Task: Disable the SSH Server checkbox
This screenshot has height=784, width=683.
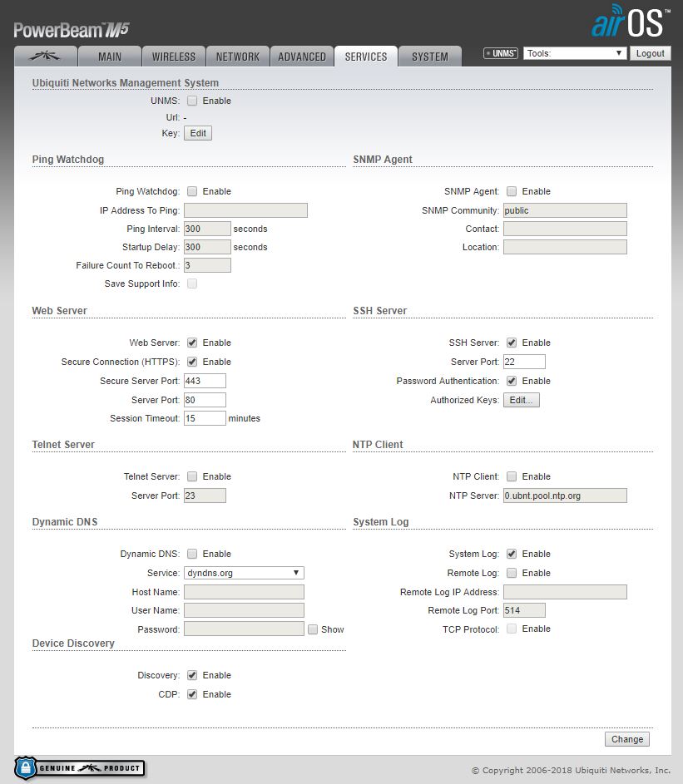Action: pos(512,343)
